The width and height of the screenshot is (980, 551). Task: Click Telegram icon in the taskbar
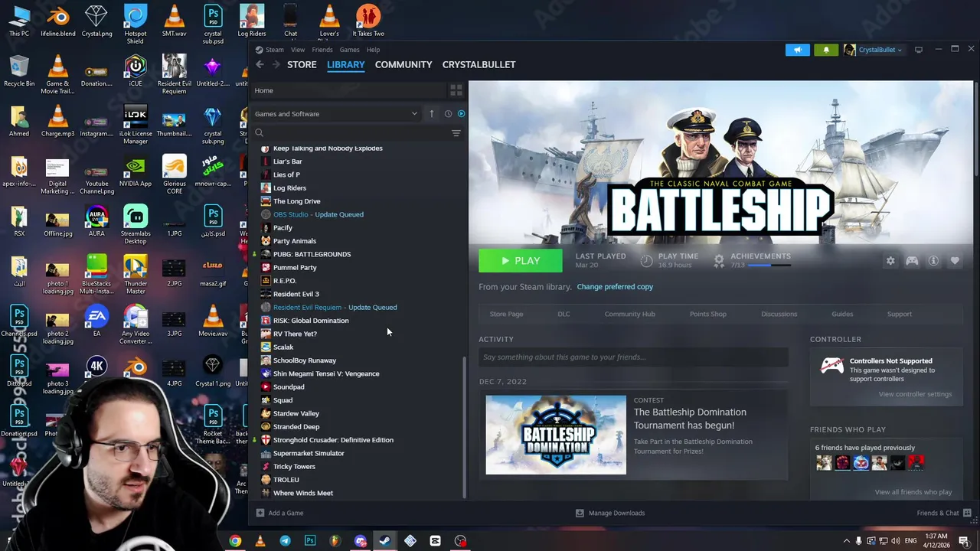[285, 541]
